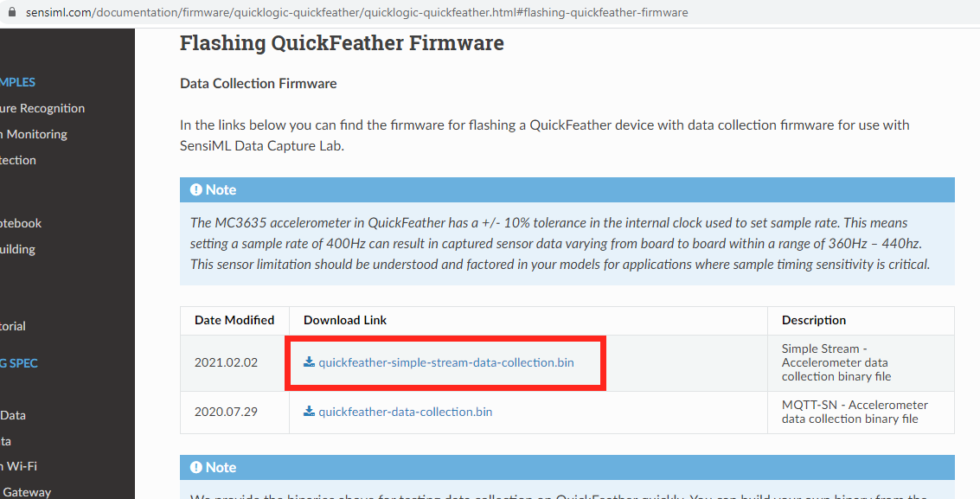Click the Flashing QuickFeather Firmware heading

pos(342,43)
